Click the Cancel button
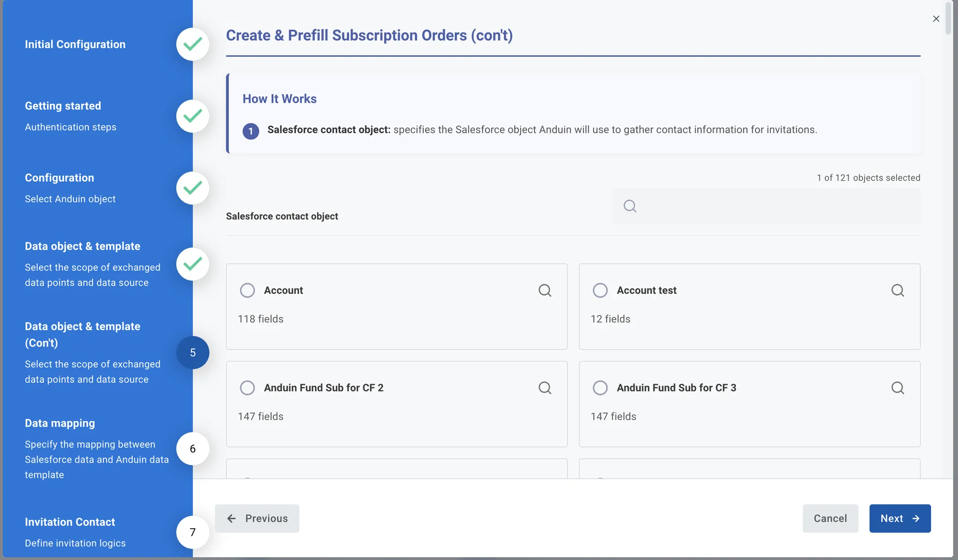The width and height of the screenshot is (958, 560). pos(830,518)
